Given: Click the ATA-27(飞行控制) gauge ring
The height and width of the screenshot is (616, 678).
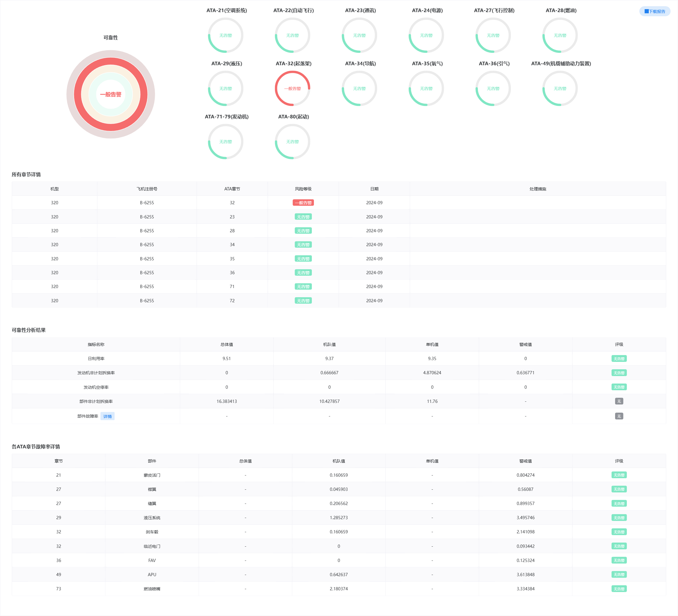Looking at the screenshot, I should [x=493, y=35].
